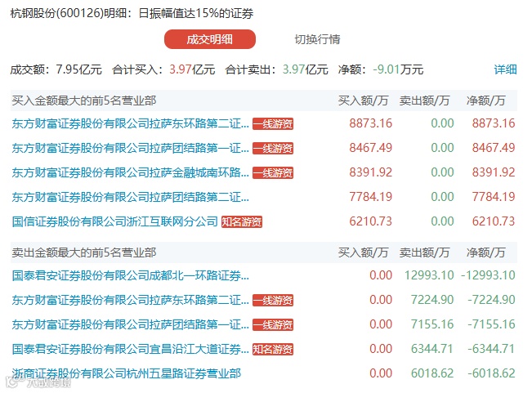The height and width of the screenshot is (393, 532).
Task: Click the 净额/万 header in the sellers table
Action: click(486, 252)
